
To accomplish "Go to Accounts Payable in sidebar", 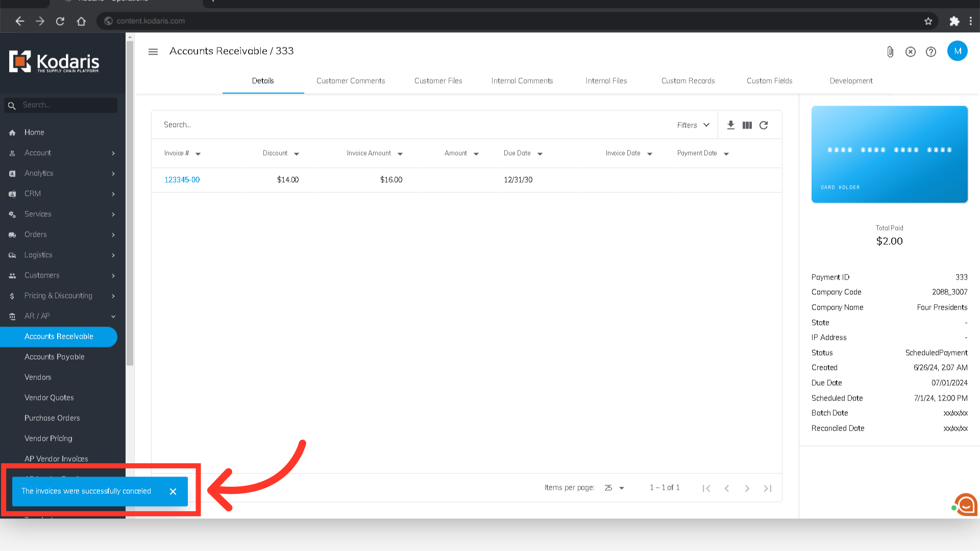I will pos(55,357).
